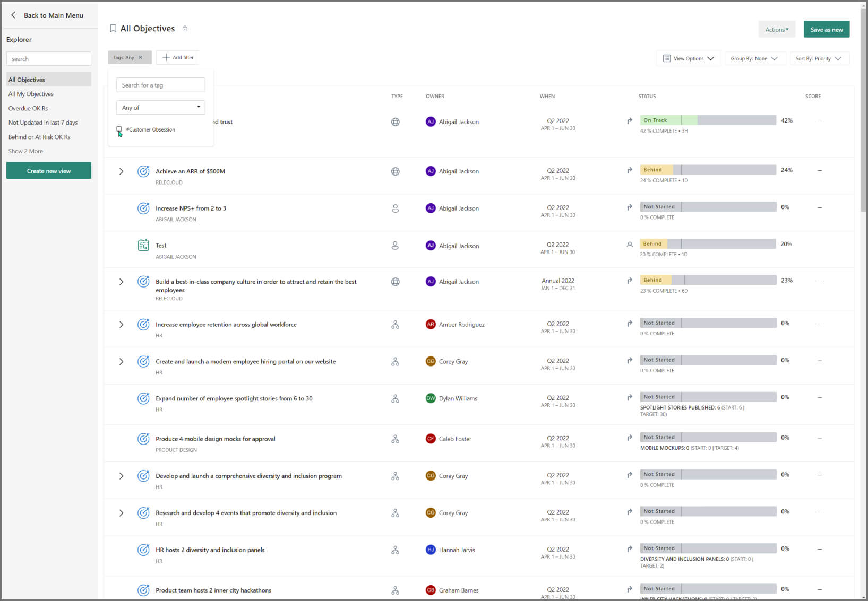This screenshot has width=868, height=601.
Task: Click the On Track 42% progress bar
Action: tap(708, 120)
